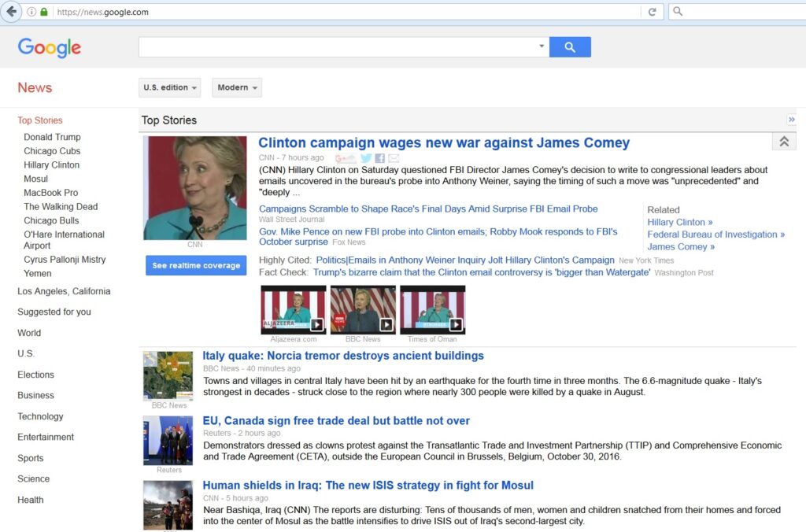806x532 pixels.
Task: Switch to the Technology section
Action: [40, 416]
